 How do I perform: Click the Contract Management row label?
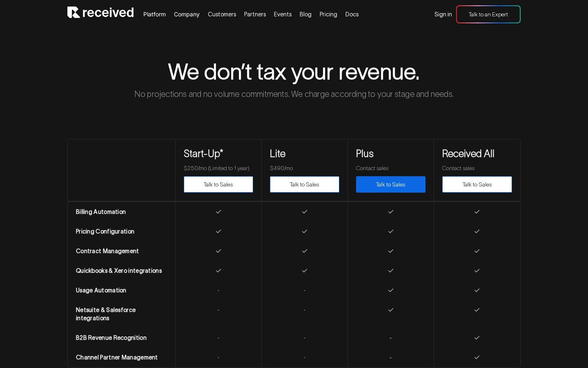pos(107,251)
